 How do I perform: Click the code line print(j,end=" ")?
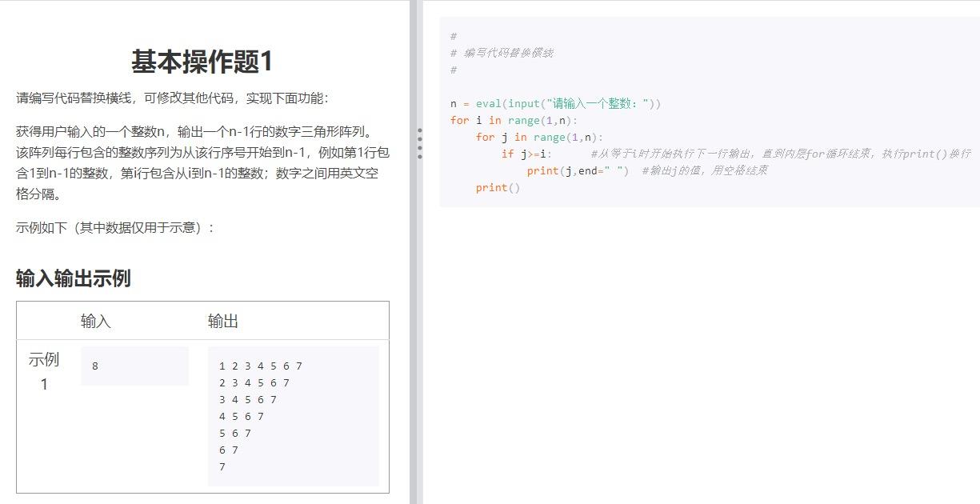click(578, 170)
